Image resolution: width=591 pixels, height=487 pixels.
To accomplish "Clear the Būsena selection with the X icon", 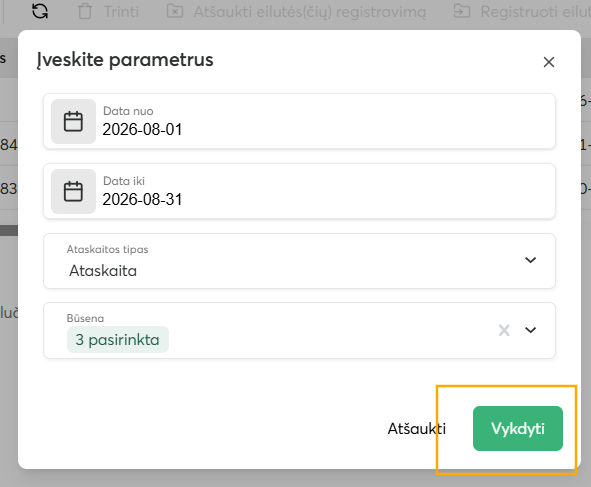I will tap(504, 330).
